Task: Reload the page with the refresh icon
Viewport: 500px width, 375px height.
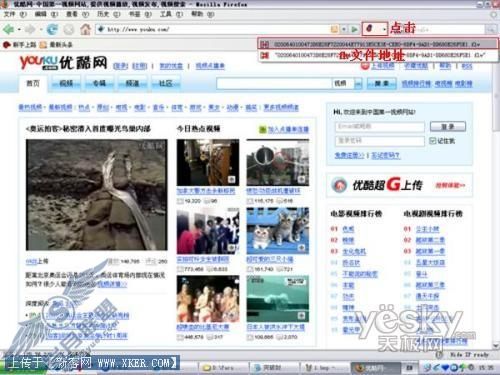Action: click(x=52, y=30)
